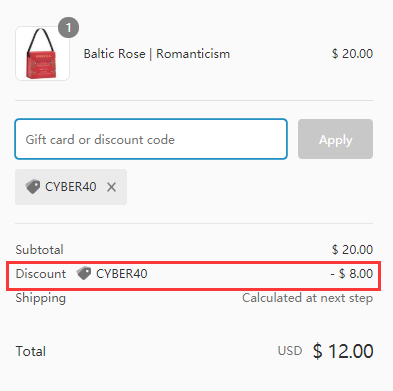
Task: Click the Baltic Rose product thumbnail
Action: [42, 54]
